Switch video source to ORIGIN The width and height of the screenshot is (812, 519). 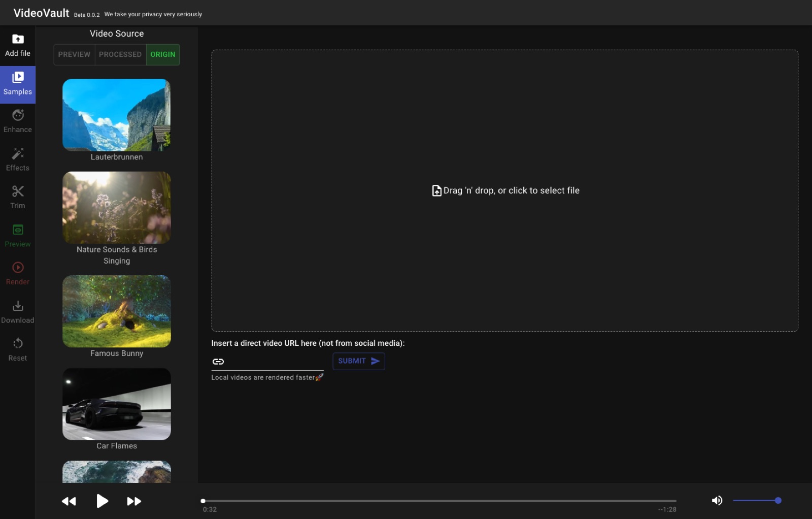(163, 54)
